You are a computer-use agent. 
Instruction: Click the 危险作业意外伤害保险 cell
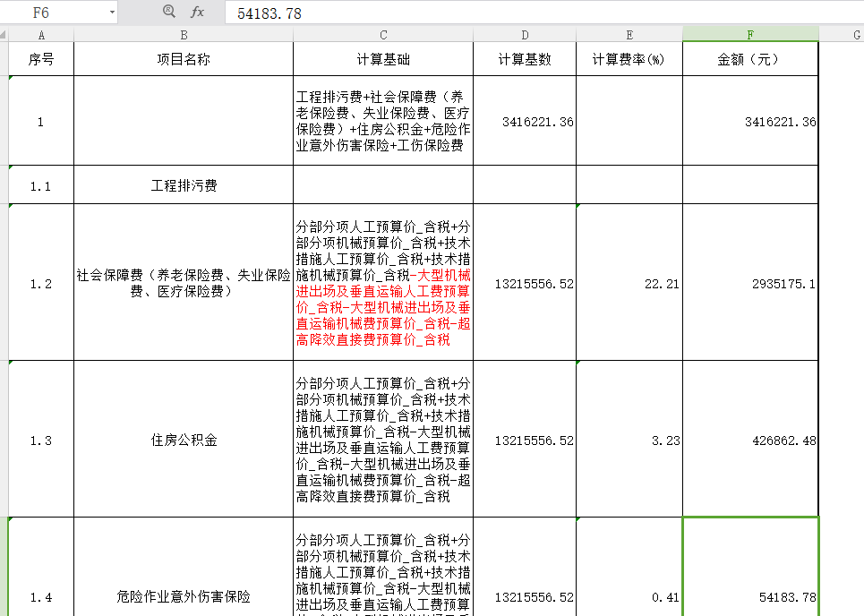coord(184,567)
